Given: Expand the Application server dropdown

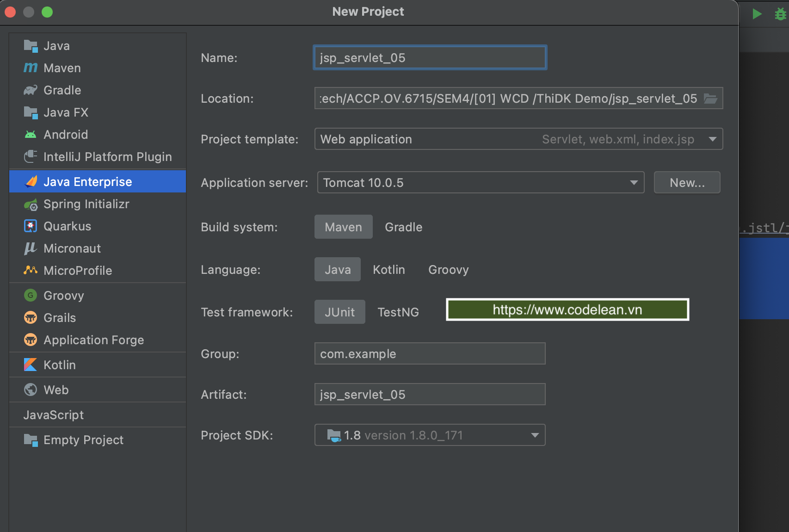Looking at the screenshot, I should [633, 182].
